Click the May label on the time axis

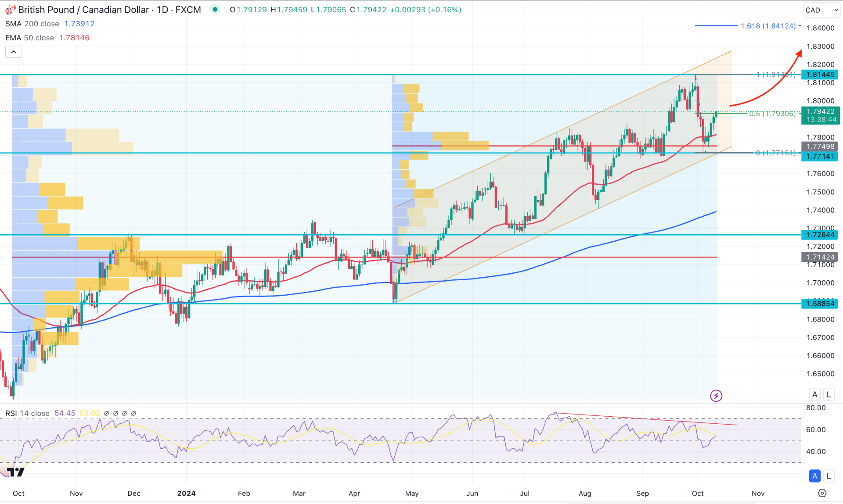tap(412, 493)
